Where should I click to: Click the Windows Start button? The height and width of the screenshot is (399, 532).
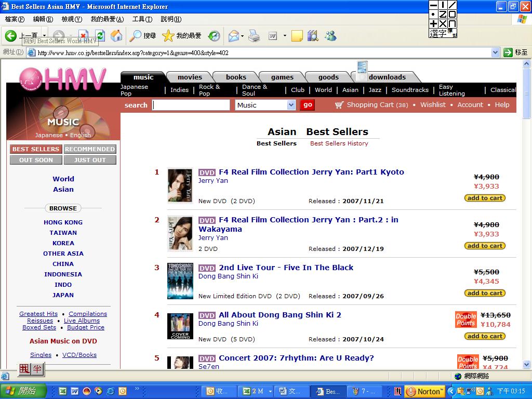click(23, 391)
